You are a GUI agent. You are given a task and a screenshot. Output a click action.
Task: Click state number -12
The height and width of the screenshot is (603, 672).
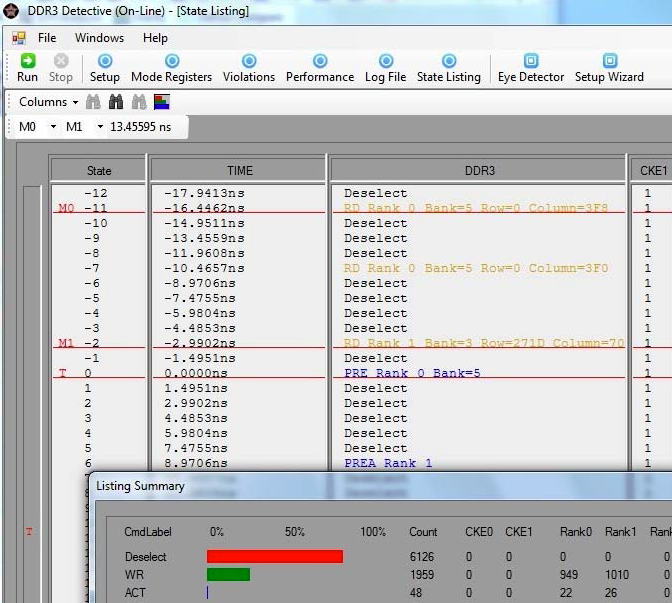tap(96, 193)
